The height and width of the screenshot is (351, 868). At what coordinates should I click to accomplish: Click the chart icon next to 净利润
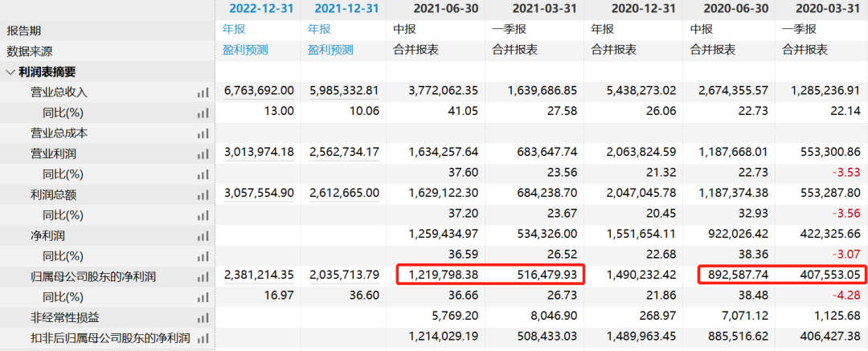tap(203, 236)
